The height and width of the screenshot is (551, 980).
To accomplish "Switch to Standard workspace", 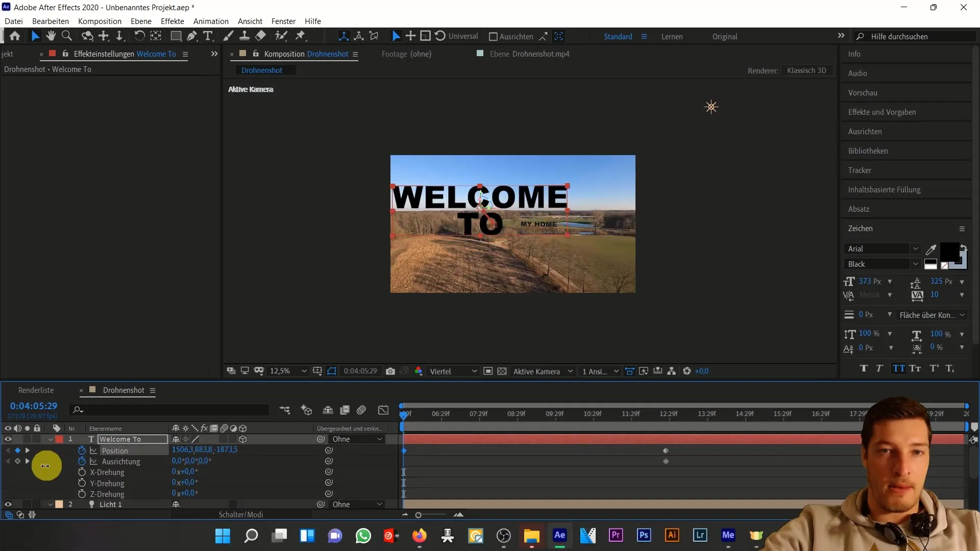I will click(x=618, y=37).
